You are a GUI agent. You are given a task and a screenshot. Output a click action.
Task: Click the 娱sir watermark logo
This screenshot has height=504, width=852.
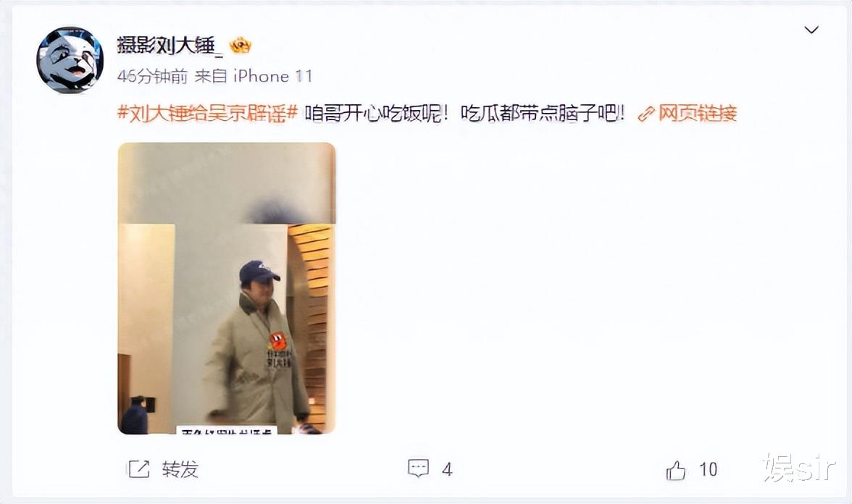point(798,468)
